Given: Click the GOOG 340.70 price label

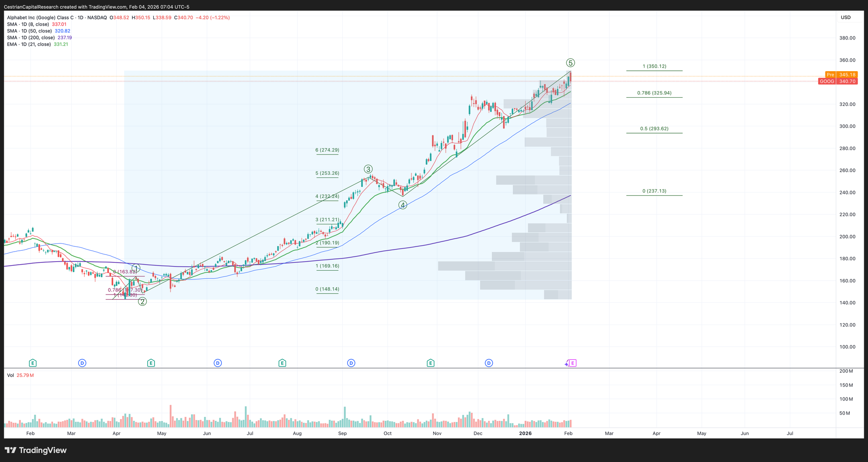Looking at the screenshot, I should [x=838, y=82].
